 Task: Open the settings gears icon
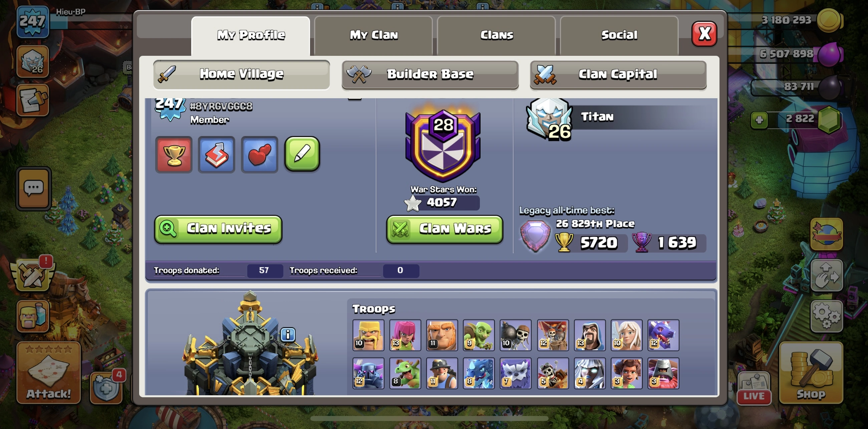click(x=827, y=316)
